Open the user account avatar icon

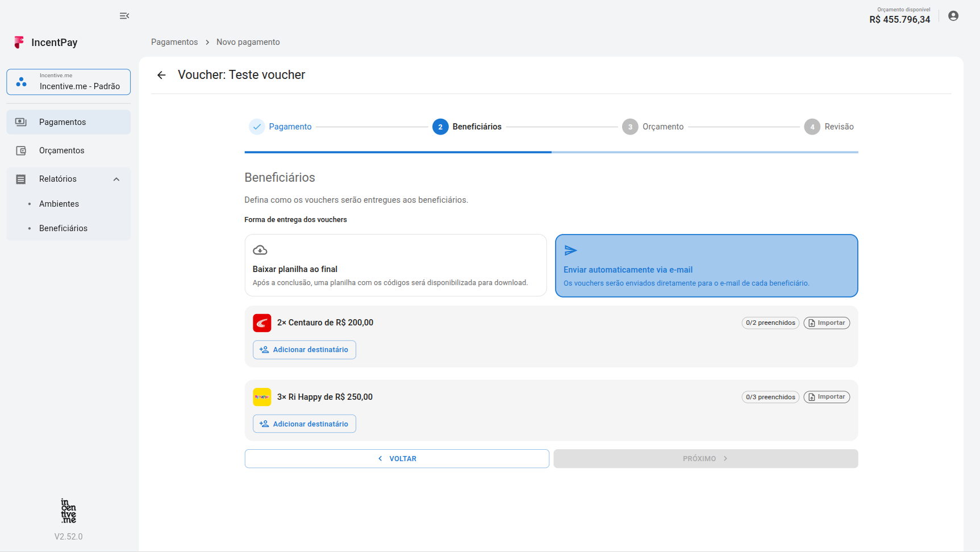coord(953,16)
